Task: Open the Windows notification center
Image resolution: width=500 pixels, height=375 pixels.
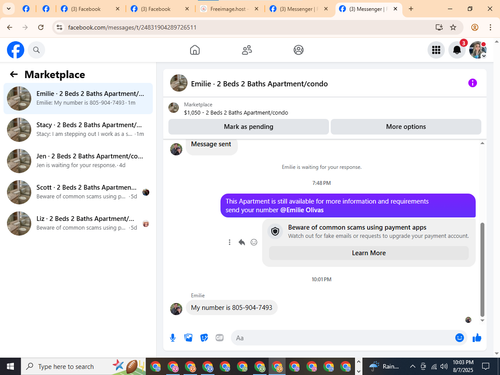Action: tap(485, 366)
